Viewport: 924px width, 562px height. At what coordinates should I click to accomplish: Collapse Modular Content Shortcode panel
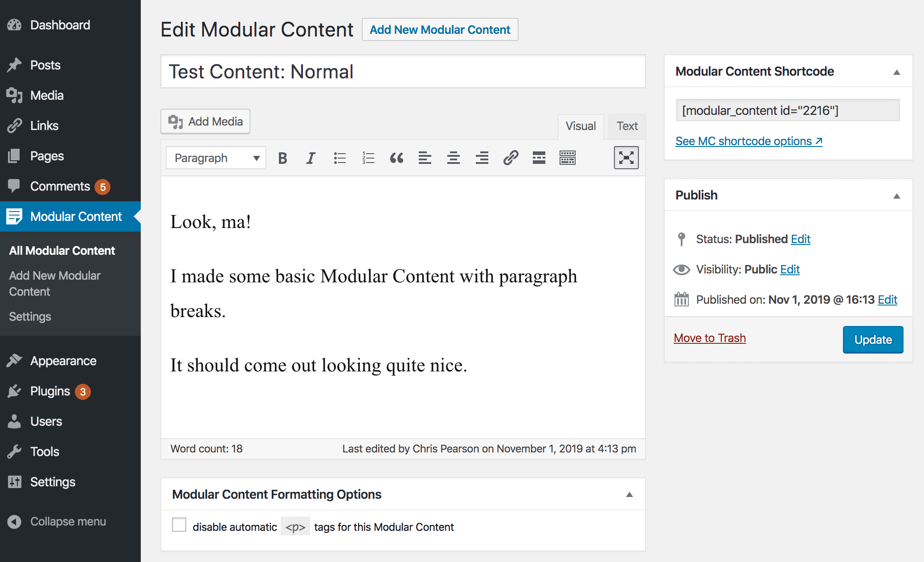pos(897,72)
